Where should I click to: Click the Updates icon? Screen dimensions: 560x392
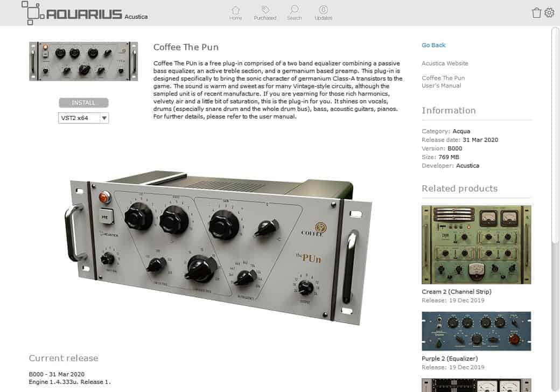pos(323,10)
